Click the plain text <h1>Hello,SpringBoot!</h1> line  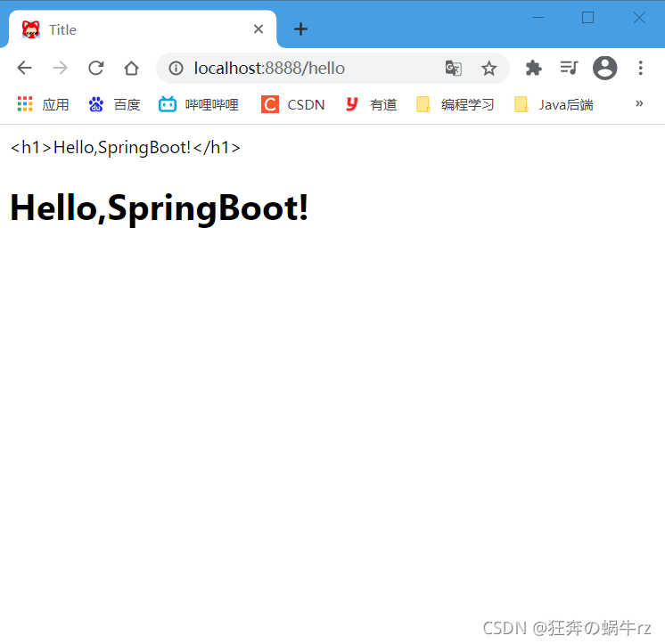126,148
